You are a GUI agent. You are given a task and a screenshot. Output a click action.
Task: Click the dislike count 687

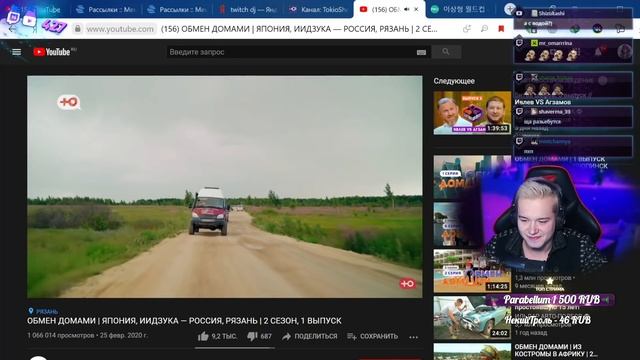(266, 336)
